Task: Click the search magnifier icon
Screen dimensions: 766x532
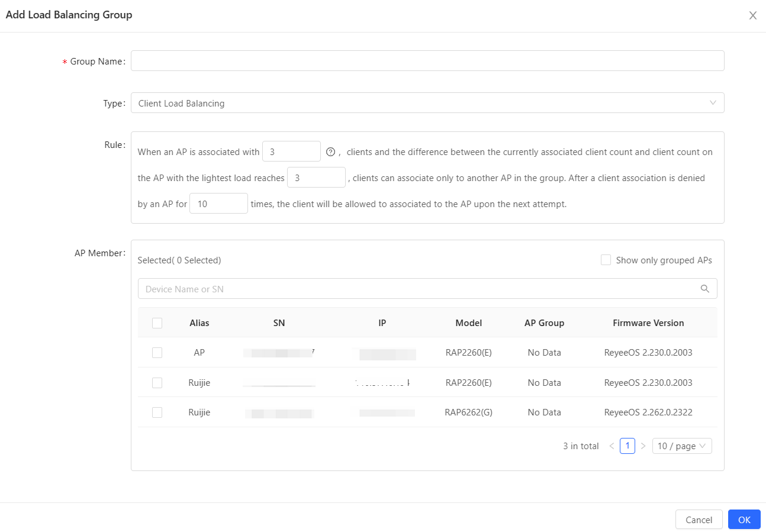Action: click(x=704, y=289)
